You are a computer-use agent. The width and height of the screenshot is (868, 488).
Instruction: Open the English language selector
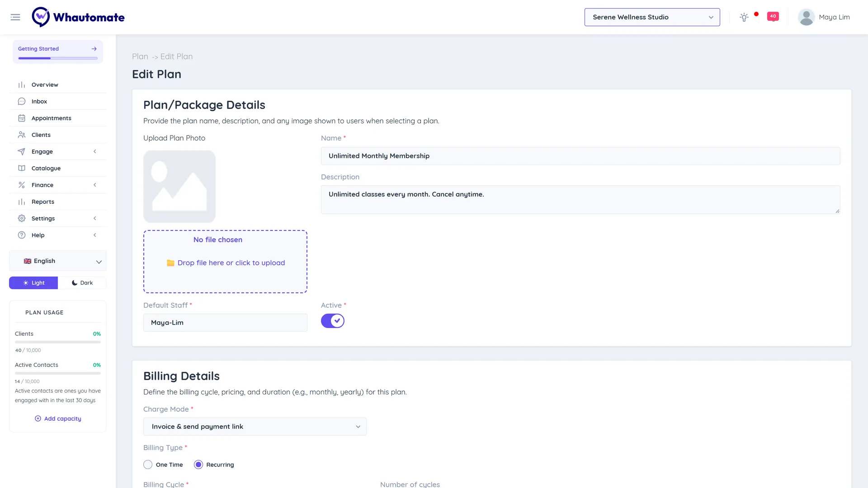click(x=58, y=261)
